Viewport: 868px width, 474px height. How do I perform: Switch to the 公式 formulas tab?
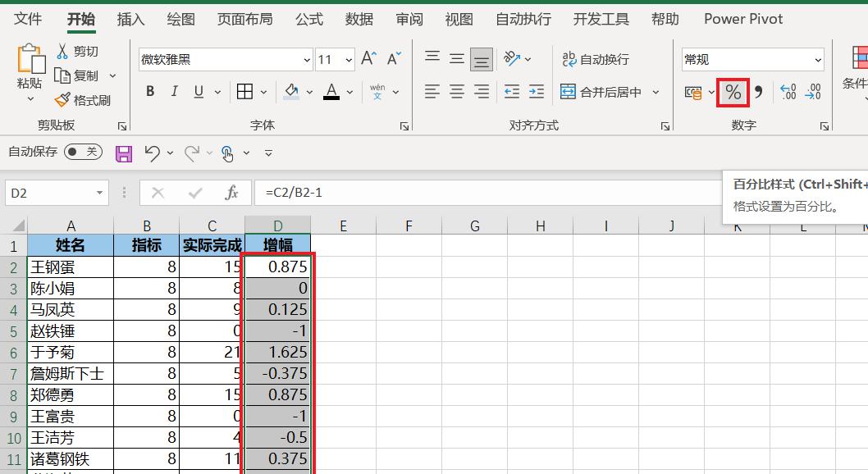coord(309,19)
